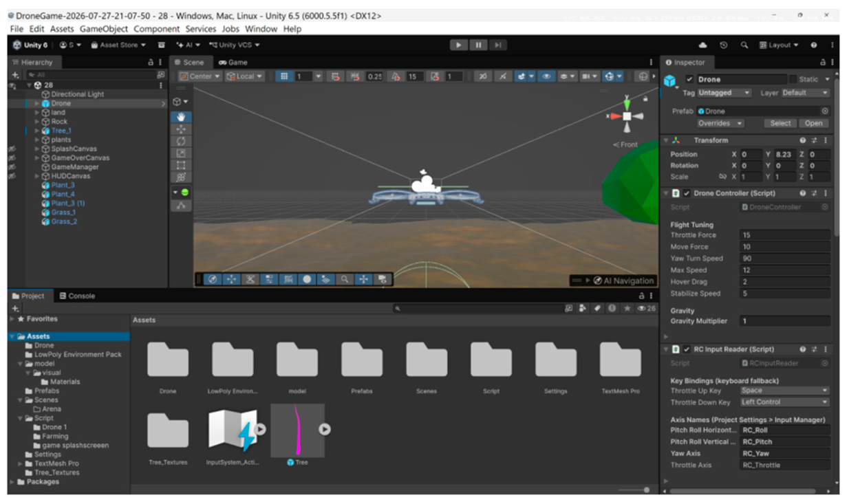This screenshot has height=504, width=849.
Task: Select the Hand view tool in Scene
Action: tap(181, 117)
